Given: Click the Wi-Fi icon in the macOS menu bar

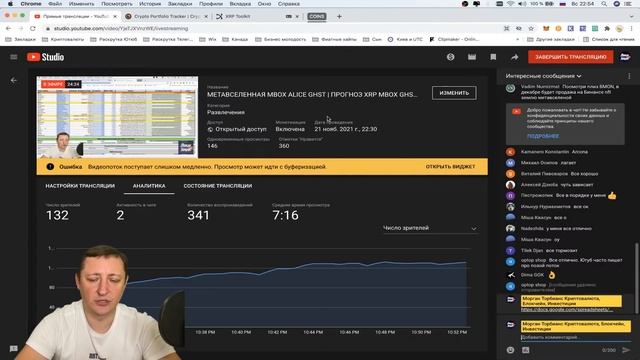Looking at the screenshot, I should pyautogui.click(x=510, y=4).
